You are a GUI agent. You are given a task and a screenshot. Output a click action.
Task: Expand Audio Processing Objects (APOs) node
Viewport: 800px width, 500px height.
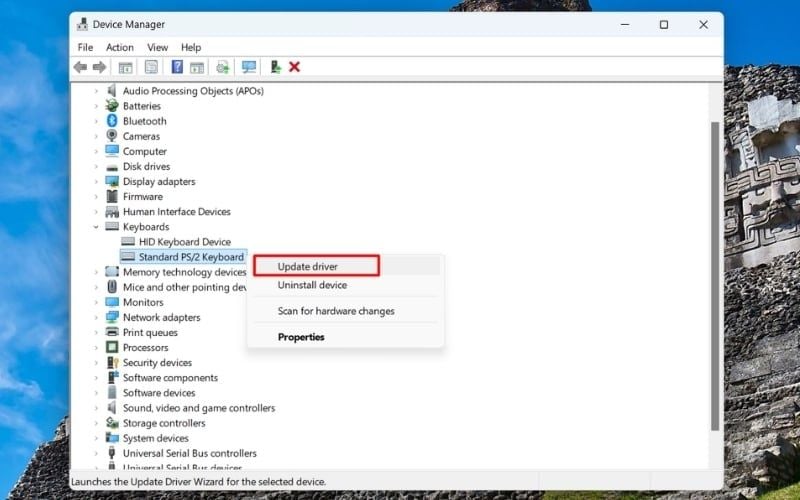96,91
